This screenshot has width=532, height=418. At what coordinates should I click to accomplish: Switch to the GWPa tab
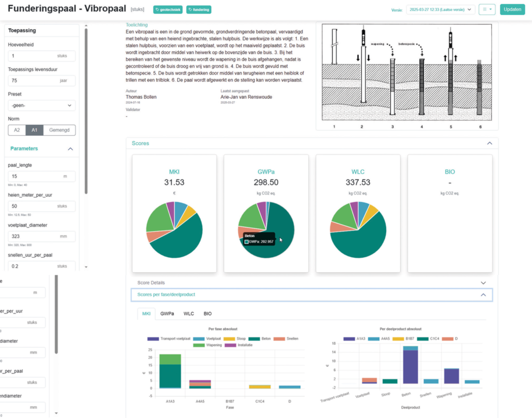(167, 313)
